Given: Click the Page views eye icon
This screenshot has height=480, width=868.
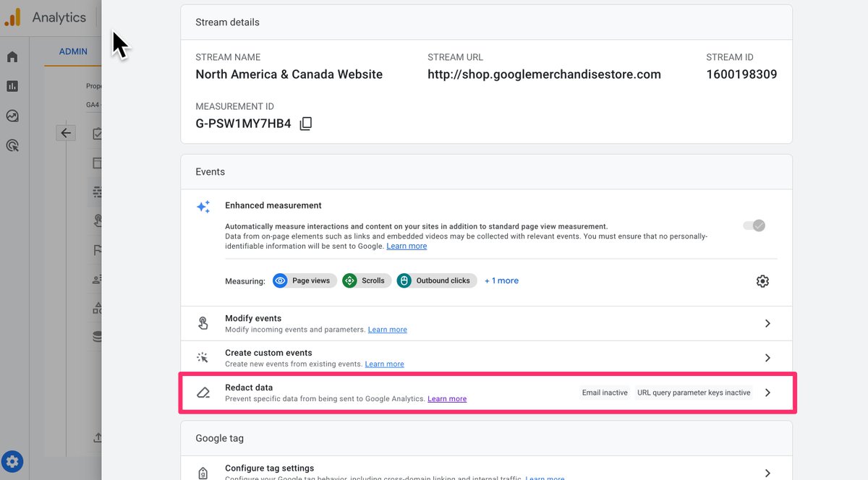Looking at the screenshot, I should pos(281,280).
